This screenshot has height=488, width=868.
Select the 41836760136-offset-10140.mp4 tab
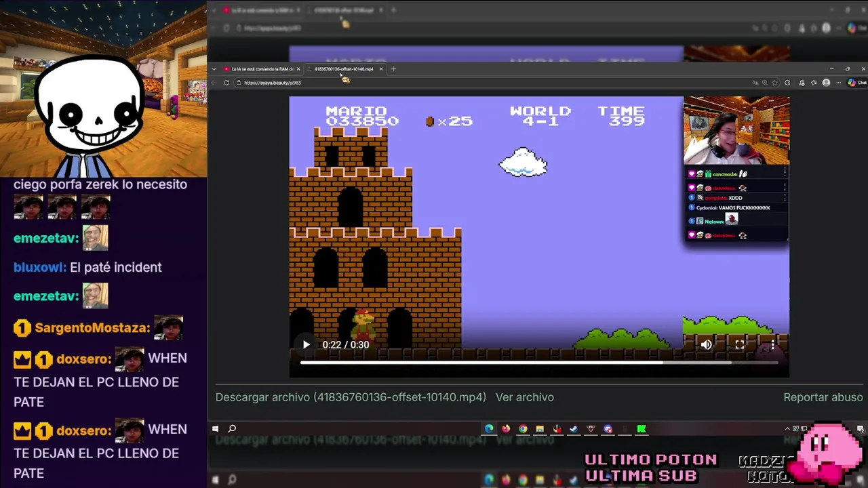pos(344,68)
